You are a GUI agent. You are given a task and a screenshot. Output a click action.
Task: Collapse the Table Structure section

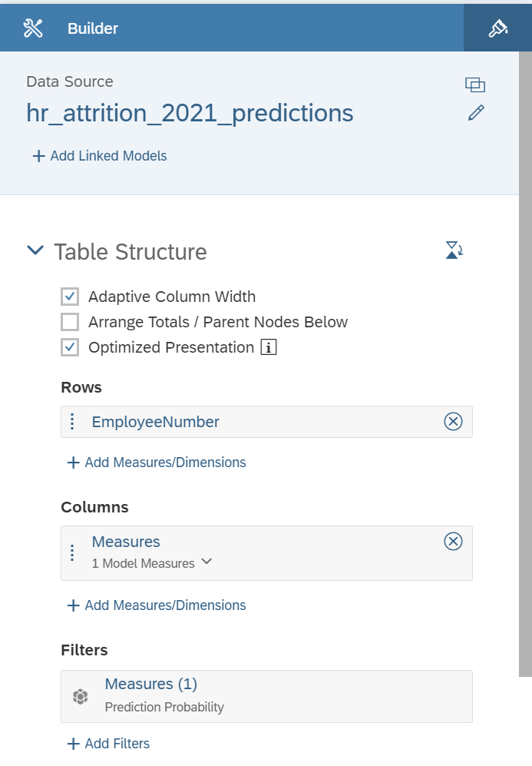pos(35,250)
